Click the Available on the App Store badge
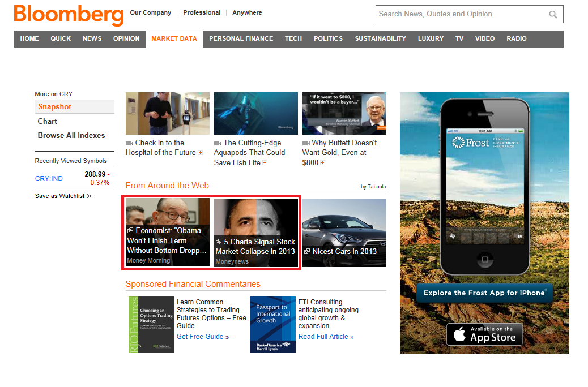This screenshot has width=588, height=387. click(484, 334)
